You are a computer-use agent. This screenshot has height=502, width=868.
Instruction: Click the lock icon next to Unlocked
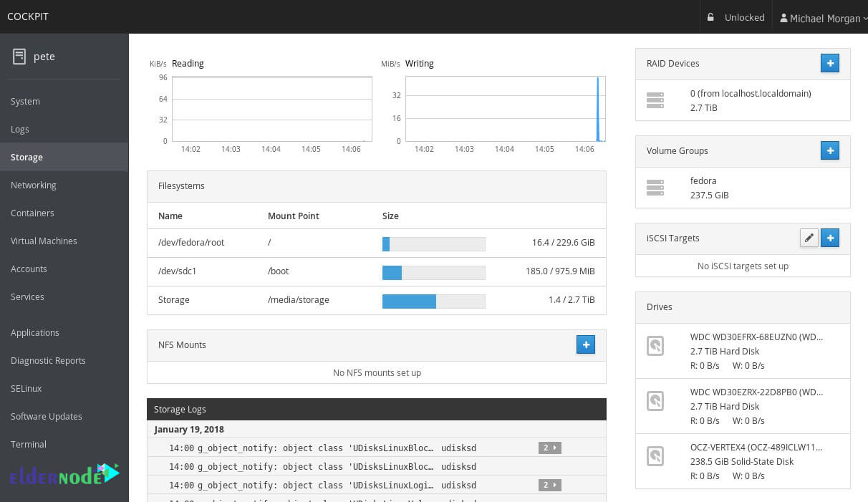[709, 16]
